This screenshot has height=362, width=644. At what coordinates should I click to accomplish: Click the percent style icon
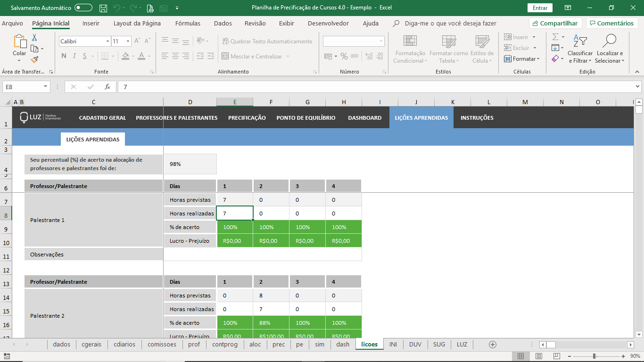(x=344, y=56)
